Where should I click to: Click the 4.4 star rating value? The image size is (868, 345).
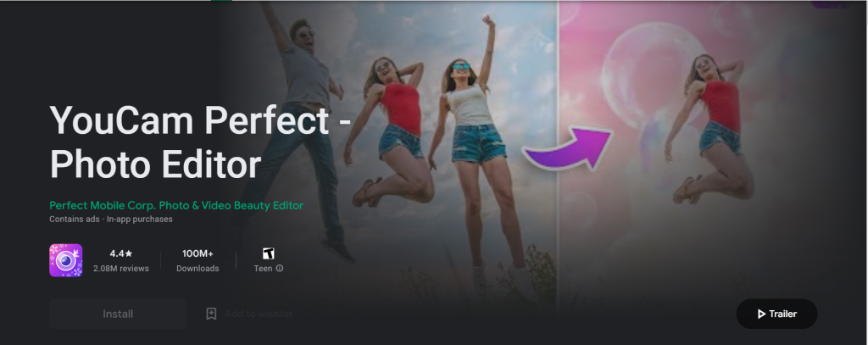click(120, 253)
